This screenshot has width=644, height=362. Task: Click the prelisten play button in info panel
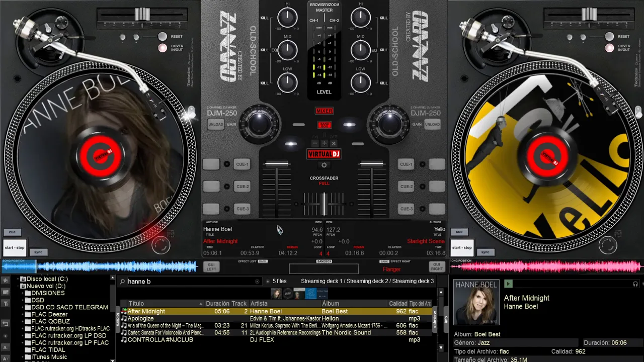coord(508,284)
